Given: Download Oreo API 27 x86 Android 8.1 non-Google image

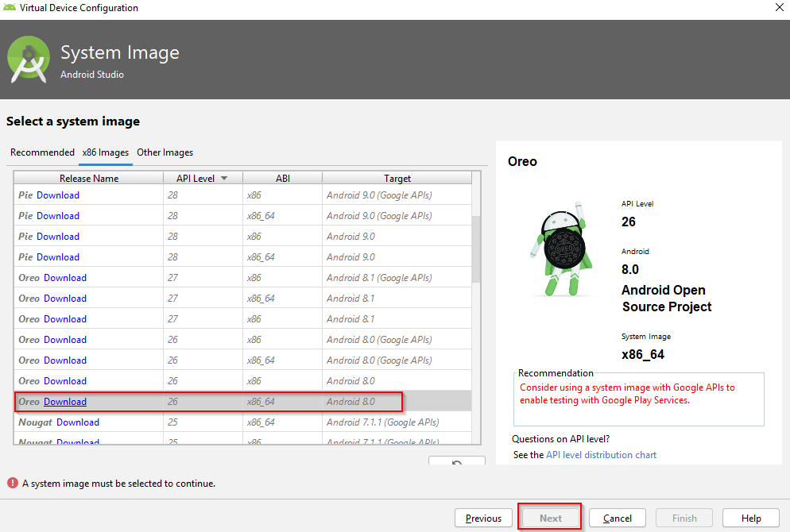Looking at the screenshot, I should (65, 319).
